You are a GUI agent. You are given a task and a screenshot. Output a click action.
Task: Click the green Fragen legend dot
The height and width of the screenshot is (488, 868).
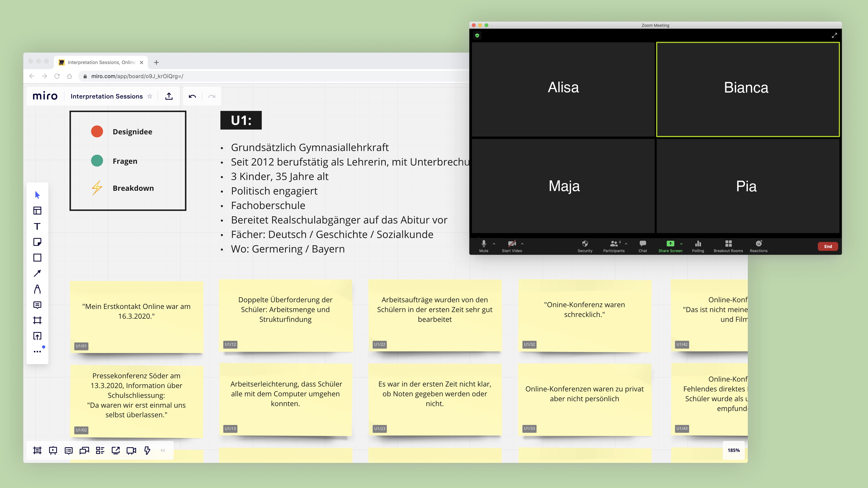pyautogui.click(x=97, y=161)
